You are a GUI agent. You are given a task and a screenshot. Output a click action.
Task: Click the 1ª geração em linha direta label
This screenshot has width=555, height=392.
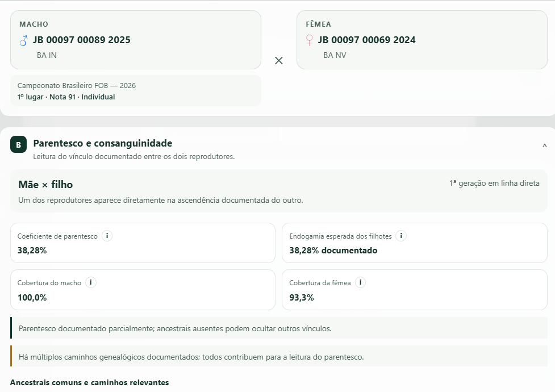pos(494,184)
